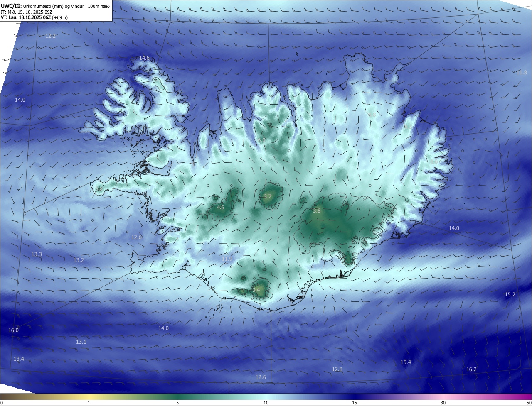
Task: Click the 14.6 value near the Westfjords
Action: (144, 58)
